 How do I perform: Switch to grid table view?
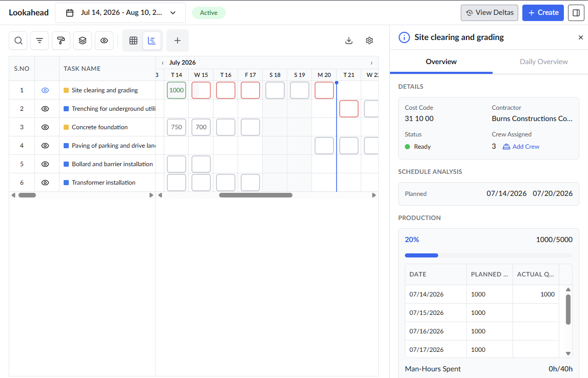(x=133, y=41)
